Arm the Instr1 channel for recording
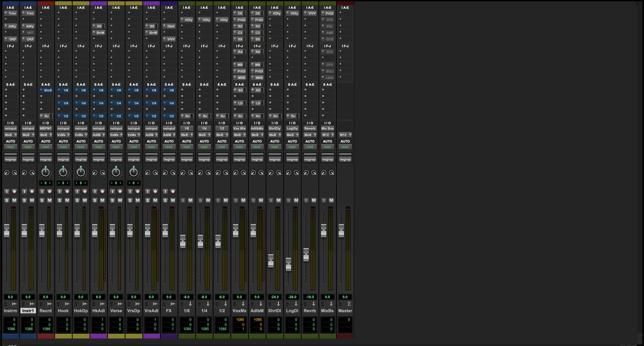The image size is (644, 346). pos(32,191)
